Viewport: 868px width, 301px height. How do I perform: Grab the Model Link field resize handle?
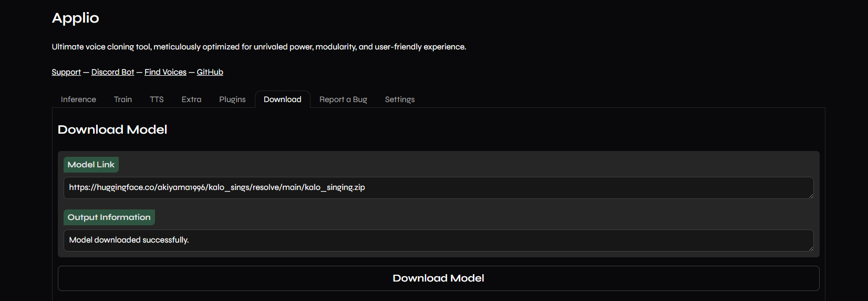811,196
